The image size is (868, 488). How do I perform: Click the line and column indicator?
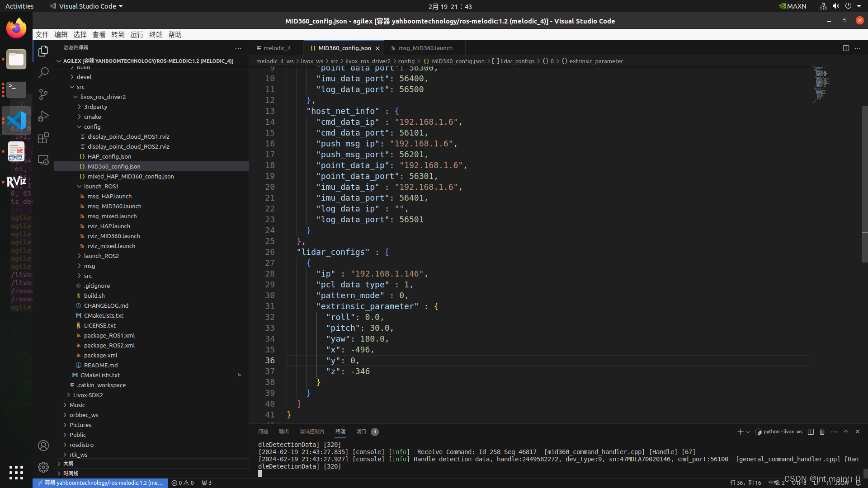click(745, 483)
